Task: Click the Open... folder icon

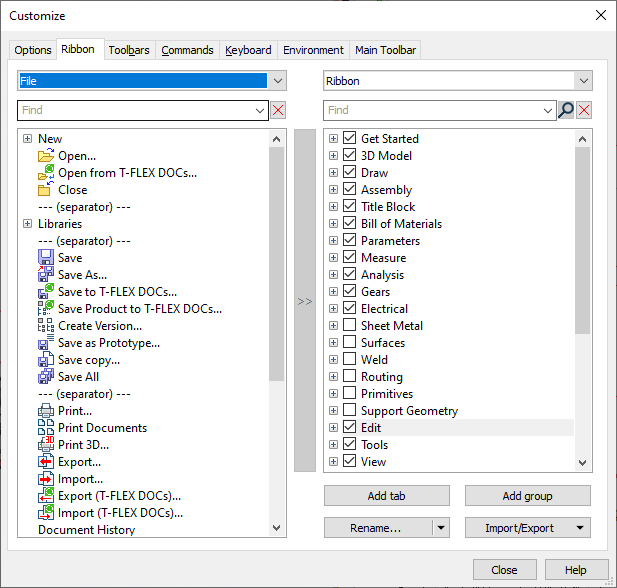Action: (46, 156)
